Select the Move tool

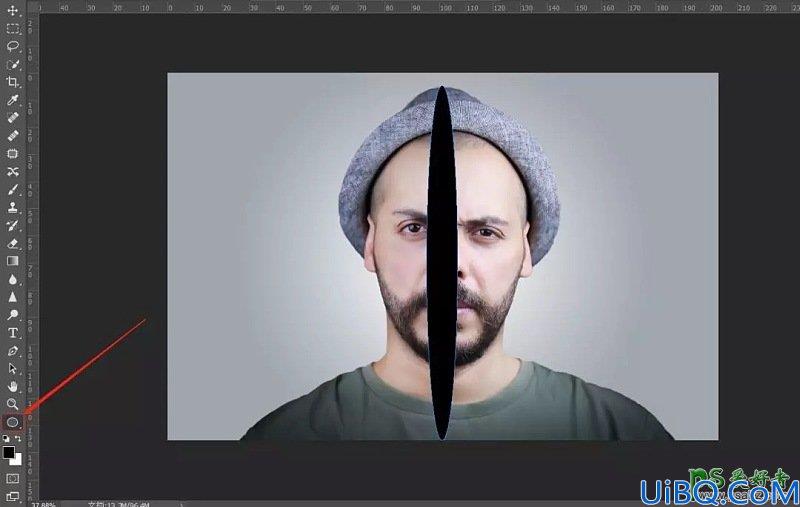click(x=13, y=10)
